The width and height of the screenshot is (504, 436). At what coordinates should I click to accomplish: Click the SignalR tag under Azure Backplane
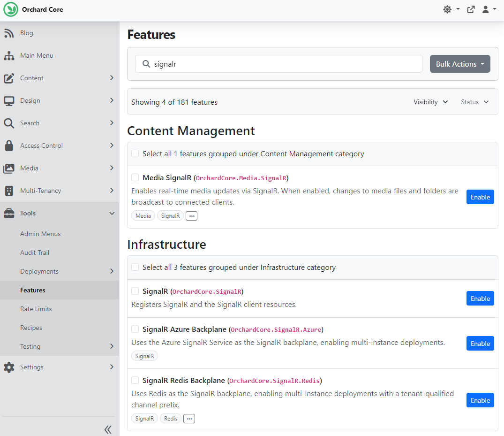coord(144,356)
